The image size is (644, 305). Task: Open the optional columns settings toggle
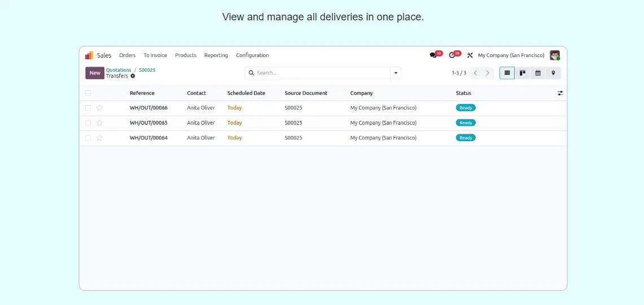pos(560,93)
